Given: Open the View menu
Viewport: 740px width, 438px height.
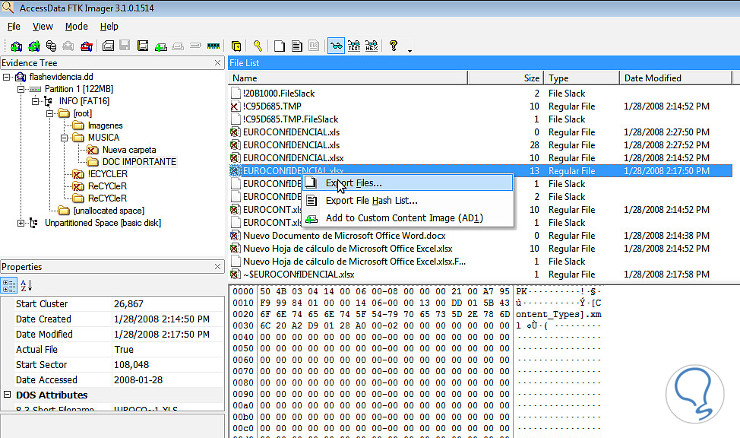Looking at the screenshot, I should point(42,26).
